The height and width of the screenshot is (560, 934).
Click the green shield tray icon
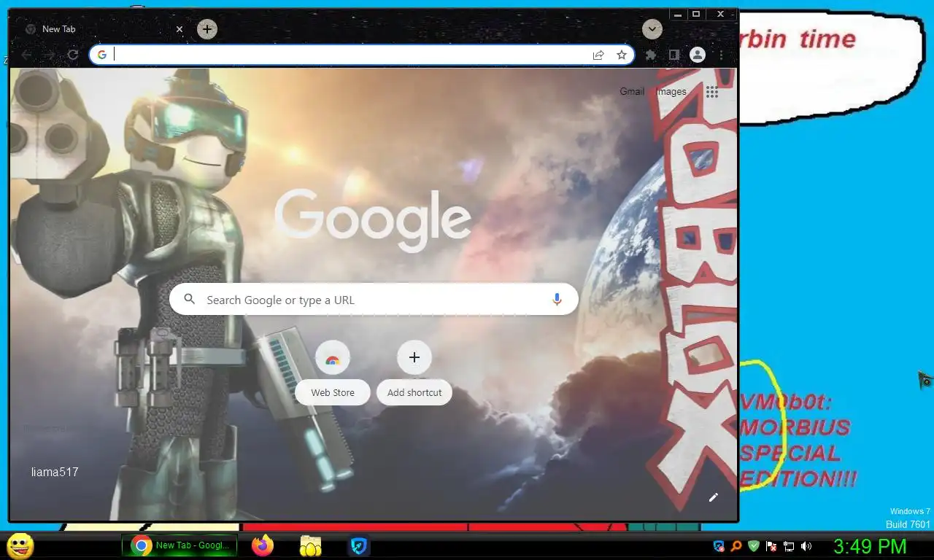click(754, 545)
